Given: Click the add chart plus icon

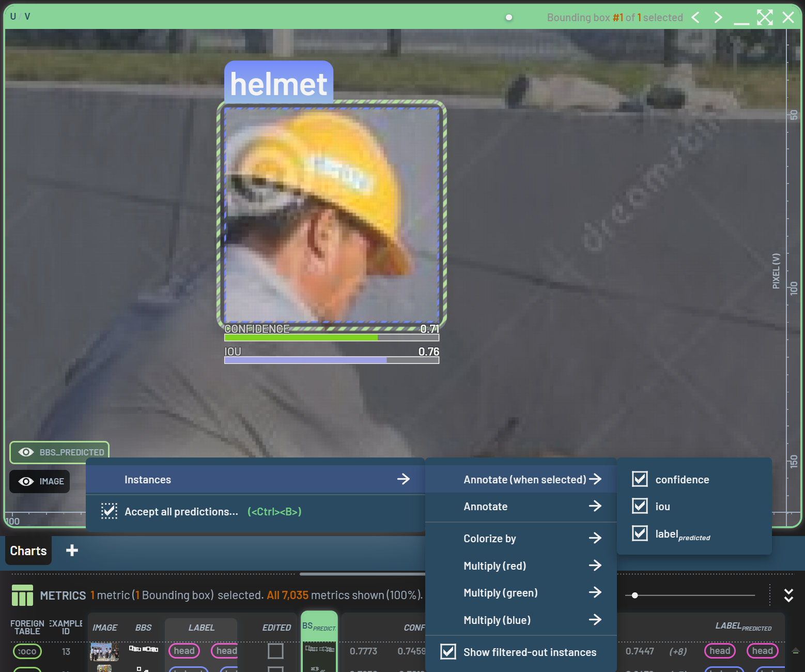Looking at the screenshot, I should (x=72, y=551).
